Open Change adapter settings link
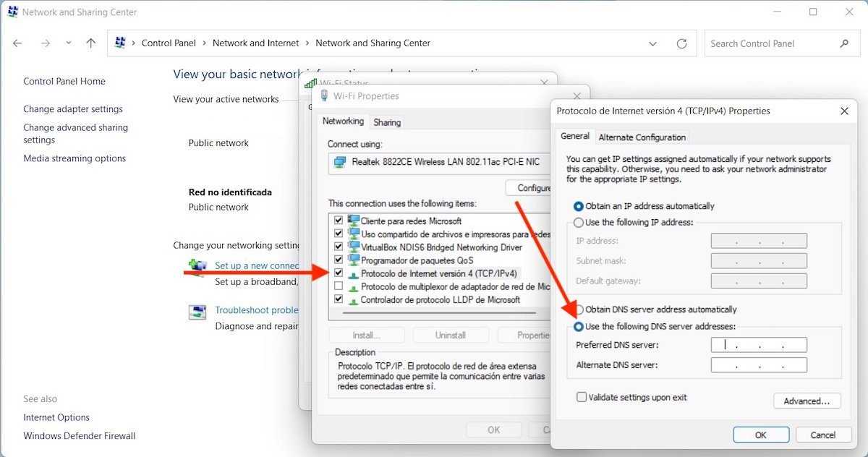The height and width of the screenshot is (457, 868). [73, 109]
